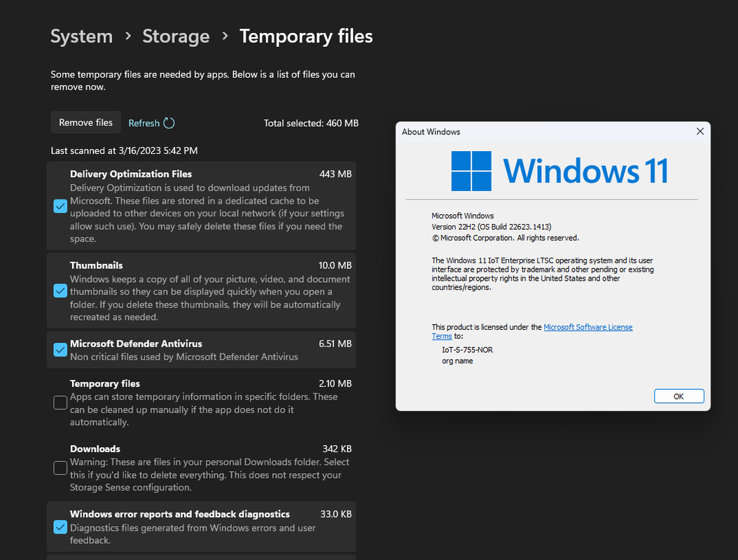Select the Delivery Optimization Files 443 MB size
The image size is (738, 560).
(x=335, y=174)
